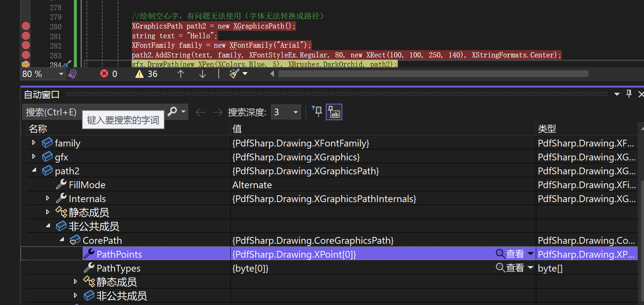Click the path2 variable cube icon
Viewport: 644px width, 305px height.
(47, 171)
